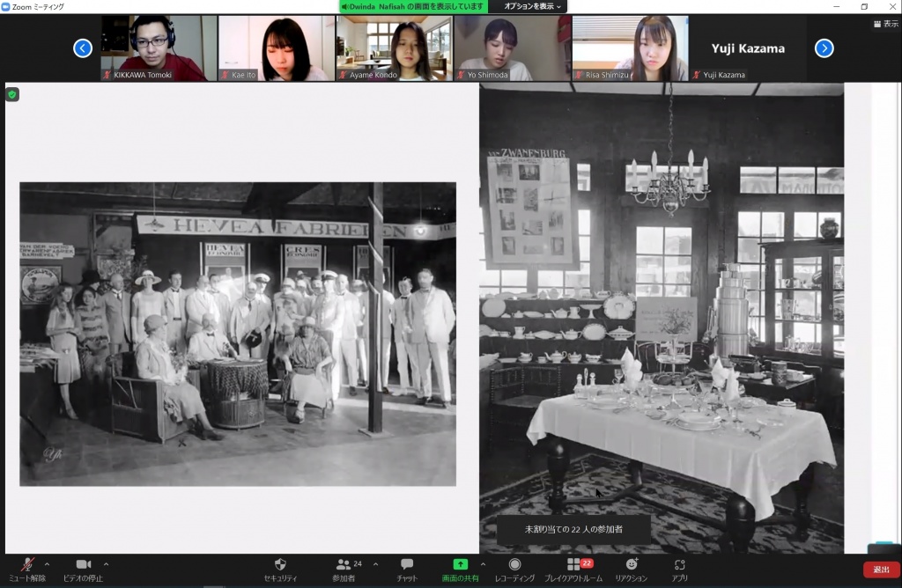Click muted mic icon next to Yuji Kazama
The height and width of the screenshot is (588, 902).
pyautogui.click(x=697, y=75)
